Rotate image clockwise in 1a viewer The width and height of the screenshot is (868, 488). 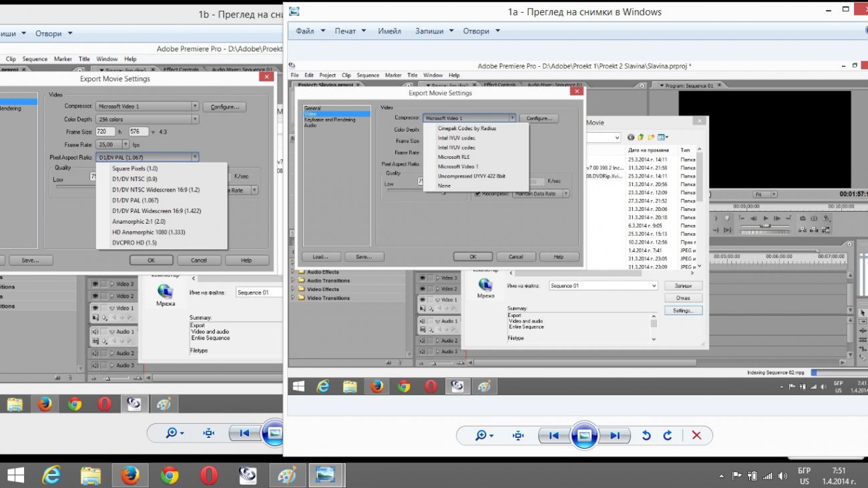[x=667, y=435]
